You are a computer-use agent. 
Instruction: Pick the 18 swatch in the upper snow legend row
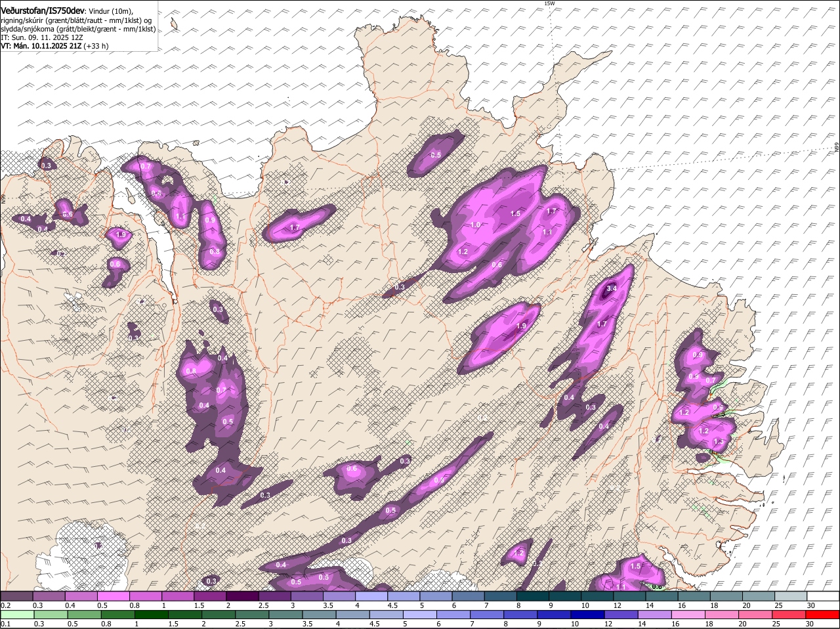726,596
